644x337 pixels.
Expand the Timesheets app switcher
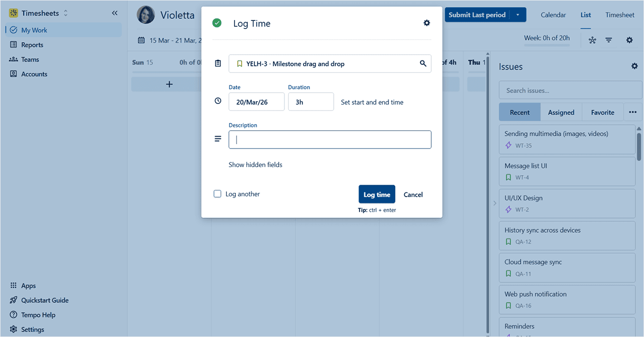pyautogui.click(x=66, y=13)
